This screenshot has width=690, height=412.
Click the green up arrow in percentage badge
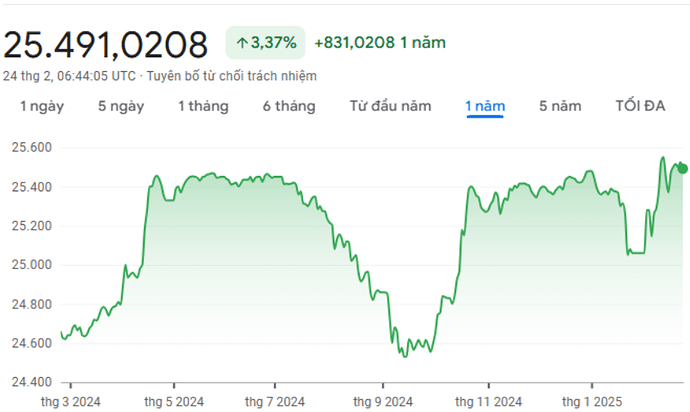tap(242, 43)
